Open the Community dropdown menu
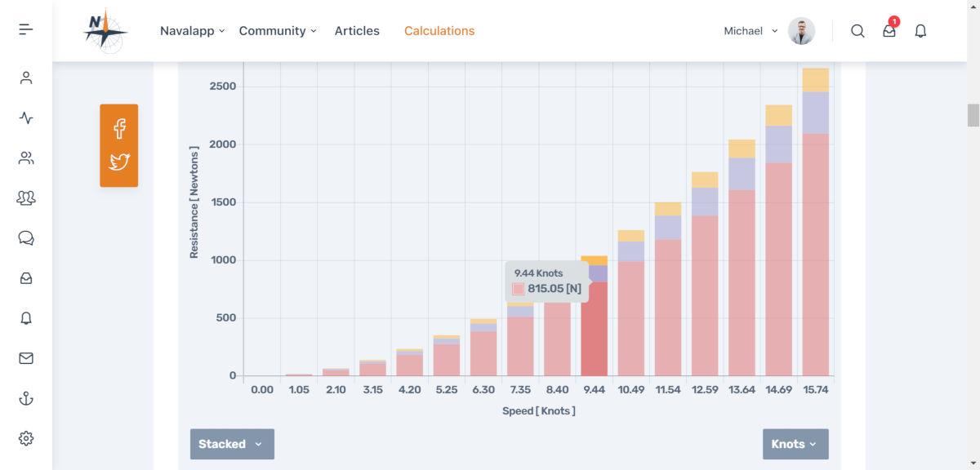 point(278,31)
